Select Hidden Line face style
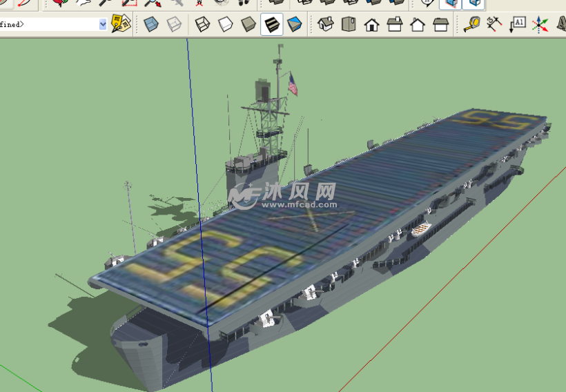566x392 pixels. coord(225,25)
